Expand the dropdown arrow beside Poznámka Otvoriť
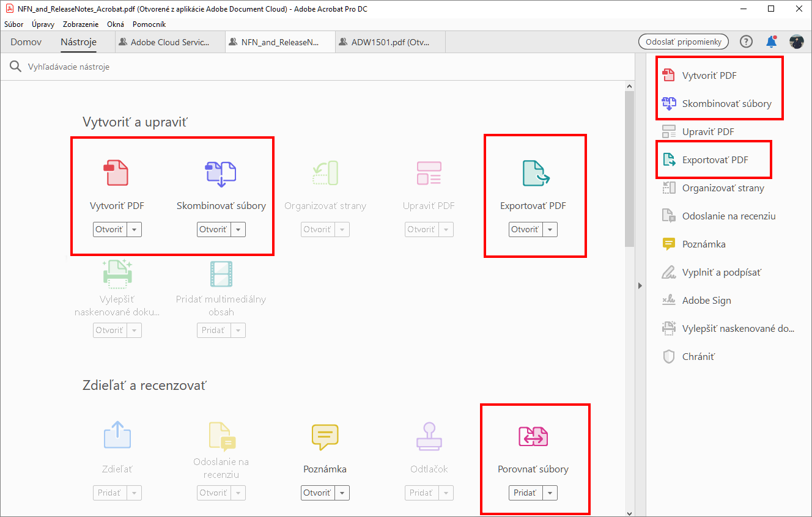Image resolution: width=812 pixels, height=517 pixels. [342, 493]
